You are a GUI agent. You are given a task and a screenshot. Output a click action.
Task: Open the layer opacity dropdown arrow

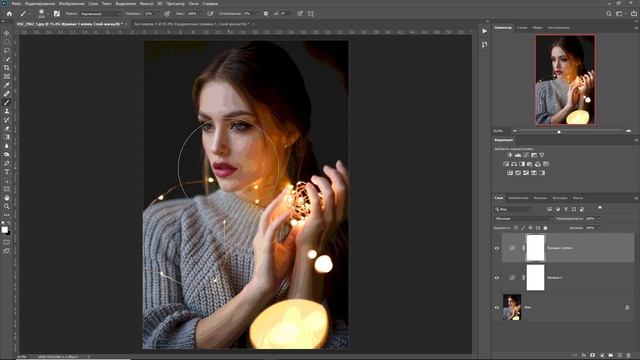(x=599, y=219)
